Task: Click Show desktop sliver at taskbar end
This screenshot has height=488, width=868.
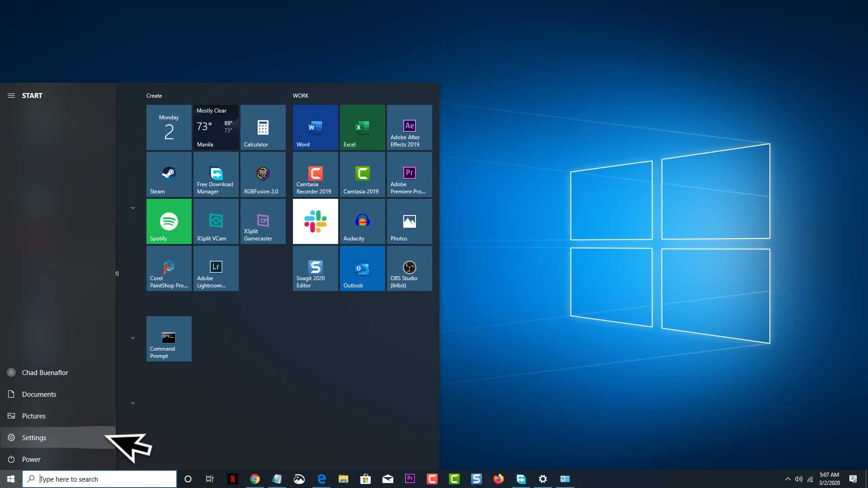Action: (x=866, y=479)
